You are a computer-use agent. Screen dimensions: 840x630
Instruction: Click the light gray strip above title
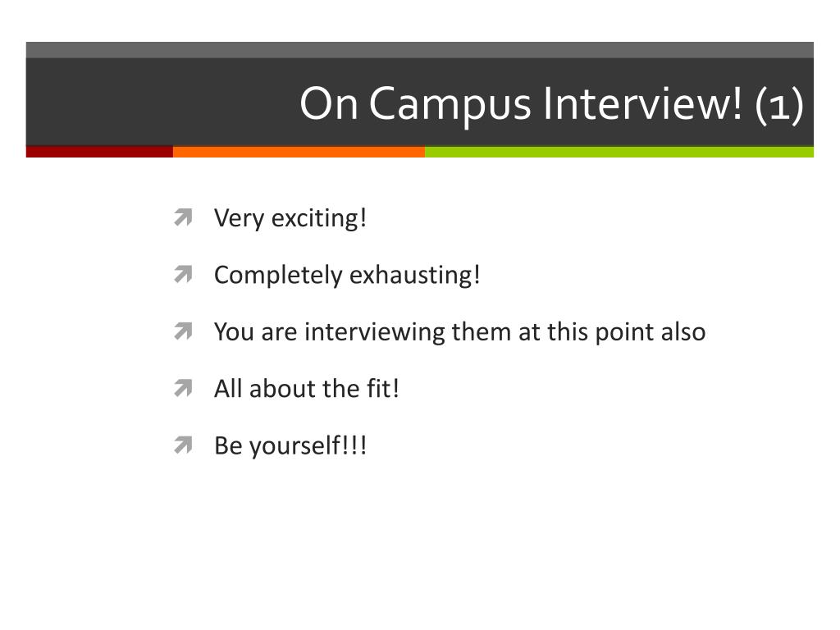(x=419, y=50)
